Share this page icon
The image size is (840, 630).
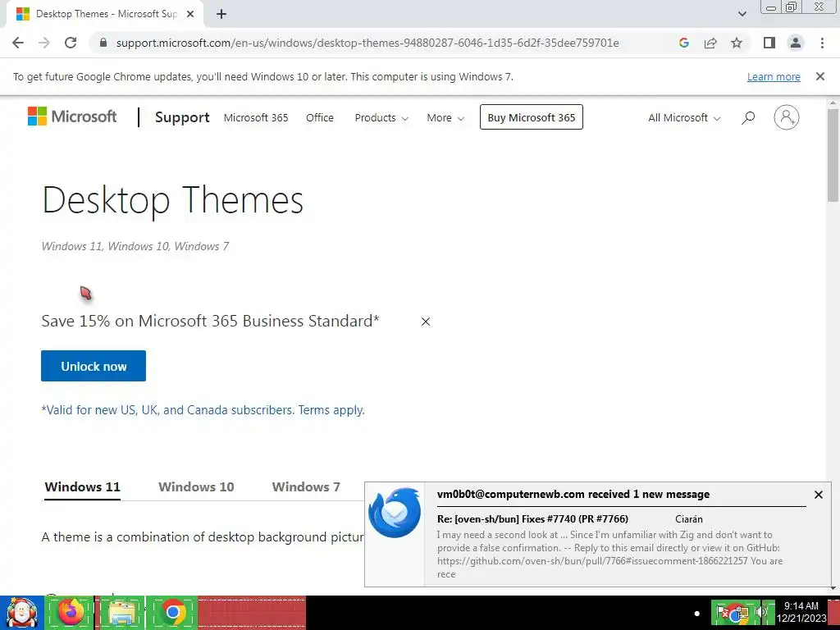(x=710, y=43)
